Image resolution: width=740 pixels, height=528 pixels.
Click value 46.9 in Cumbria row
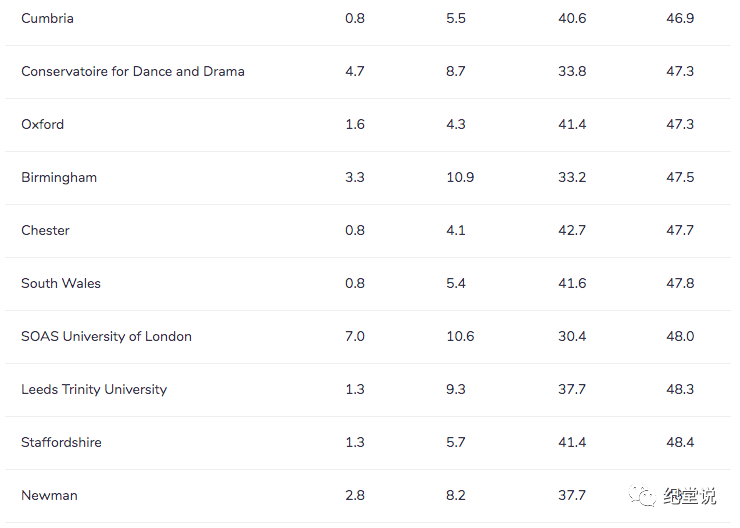[x=680, y=18]
